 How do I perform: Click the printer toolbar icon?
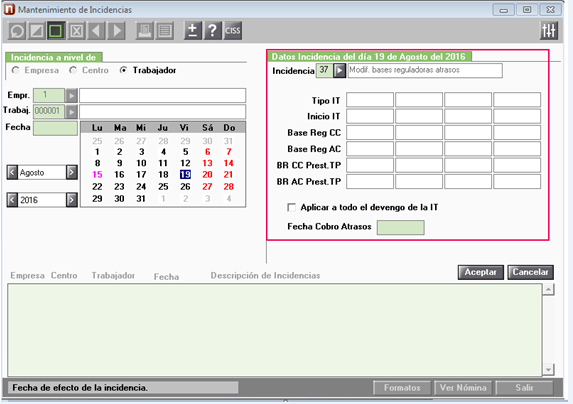tap(144, 31)
